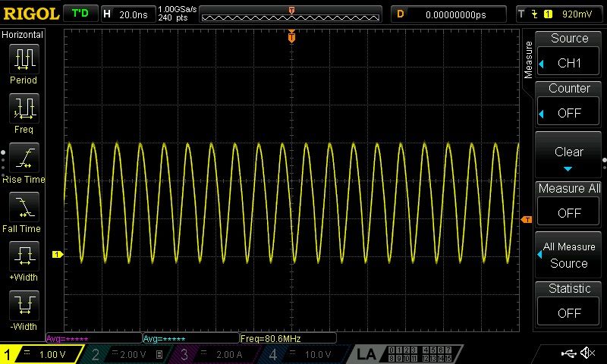The image size is (607, 364).
Task: Select the +Width measurement icon
Action: point(24,256)
